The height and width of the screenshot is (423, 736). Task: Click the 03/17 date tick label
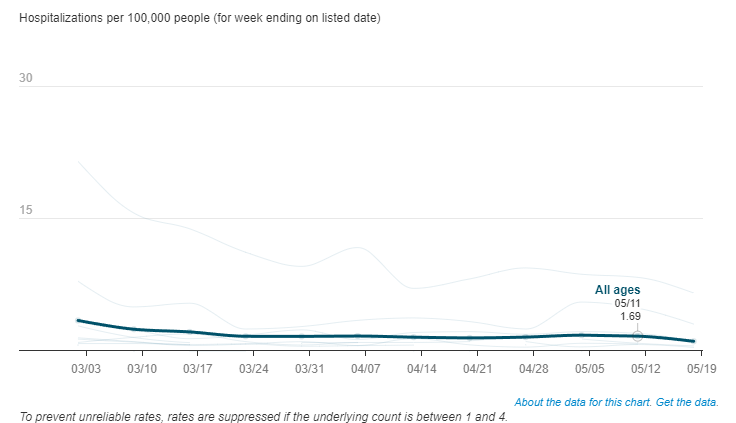[198, 369]
